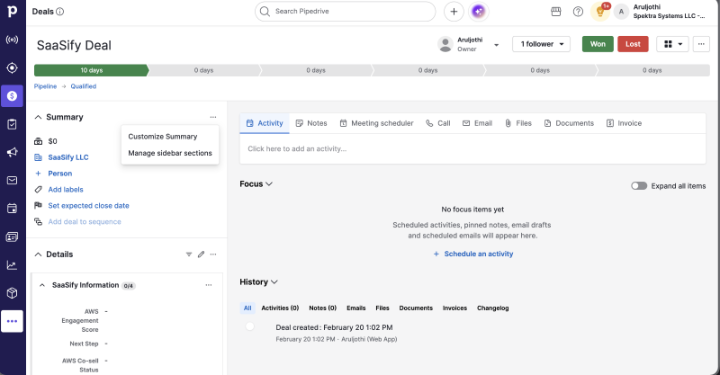
Task: Open deal more actions ellipsis button
Action: [x=701, y=44]
